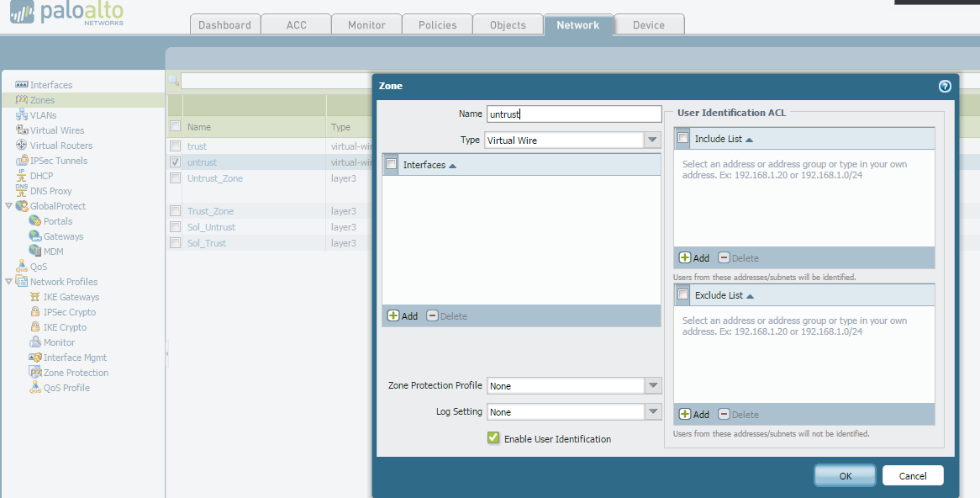
Task: Confirm the zone with OK
Action: point(844,475)
